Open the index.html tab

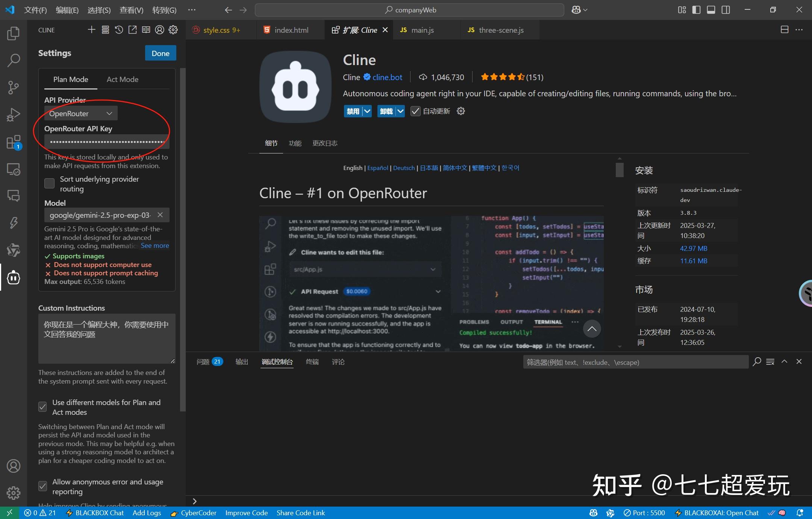tap(291, 30)
